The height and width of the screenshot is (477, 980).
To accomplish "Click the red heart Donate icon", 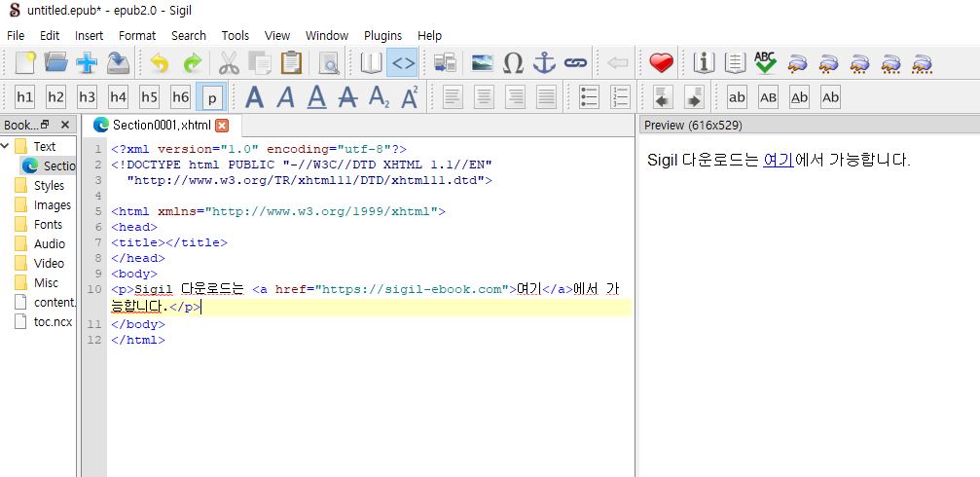I will (661, 62).
